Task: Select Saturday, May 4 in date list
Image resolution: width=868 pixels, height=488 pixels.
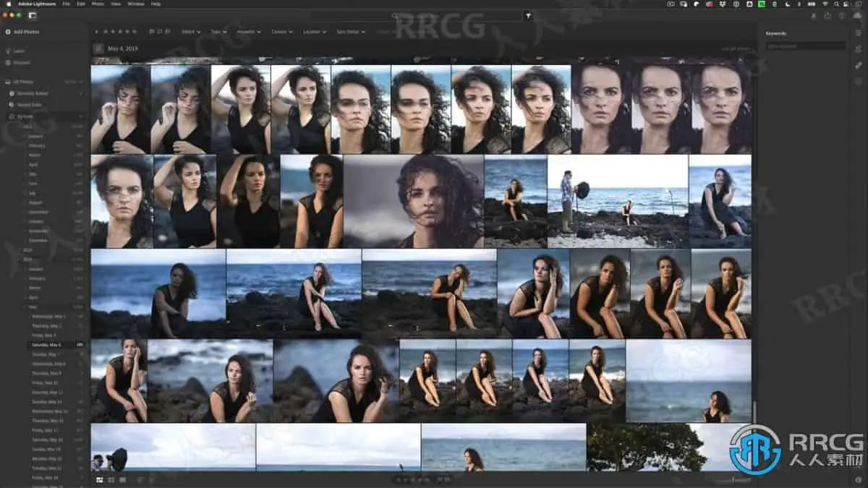Action: click(x=45, y=345)
